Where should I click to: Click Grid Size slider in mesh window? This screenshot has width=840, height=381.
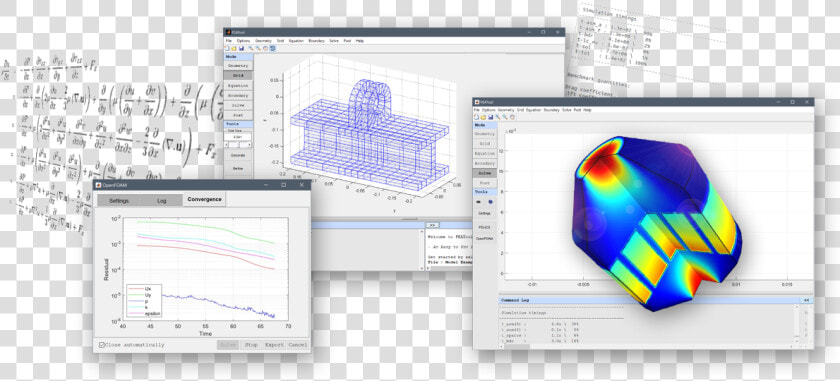(x=238, y=145)
